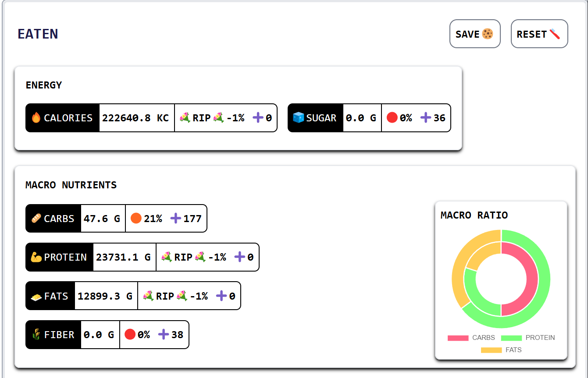Click the flexed bicep Protein icon

[36, 257]
